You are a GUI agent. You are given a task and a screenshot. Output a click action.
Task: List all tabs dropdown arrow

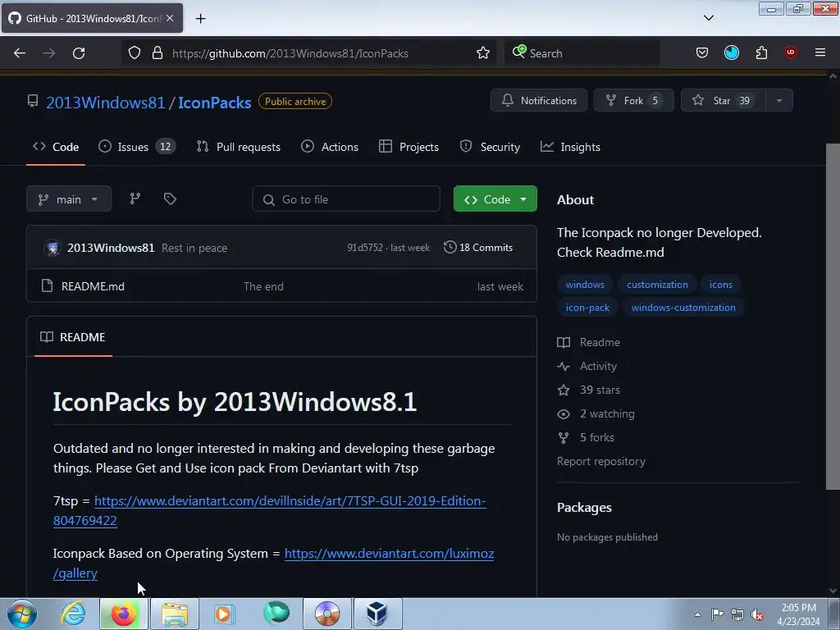point(708,18)
